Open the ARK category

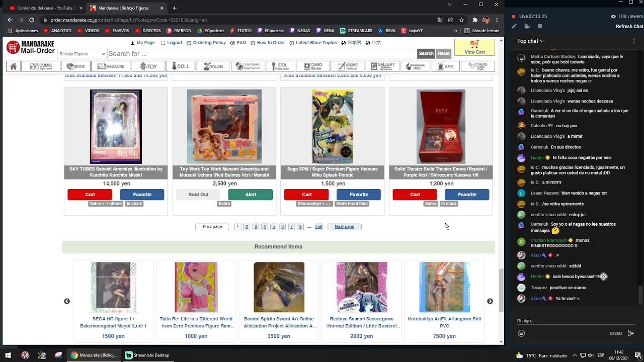tap(445, 66)
